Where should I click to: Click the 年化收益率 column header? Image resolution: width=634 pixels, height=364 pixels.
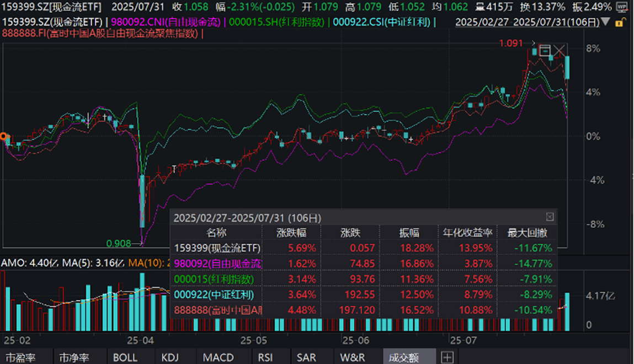[x=467, y=233]
